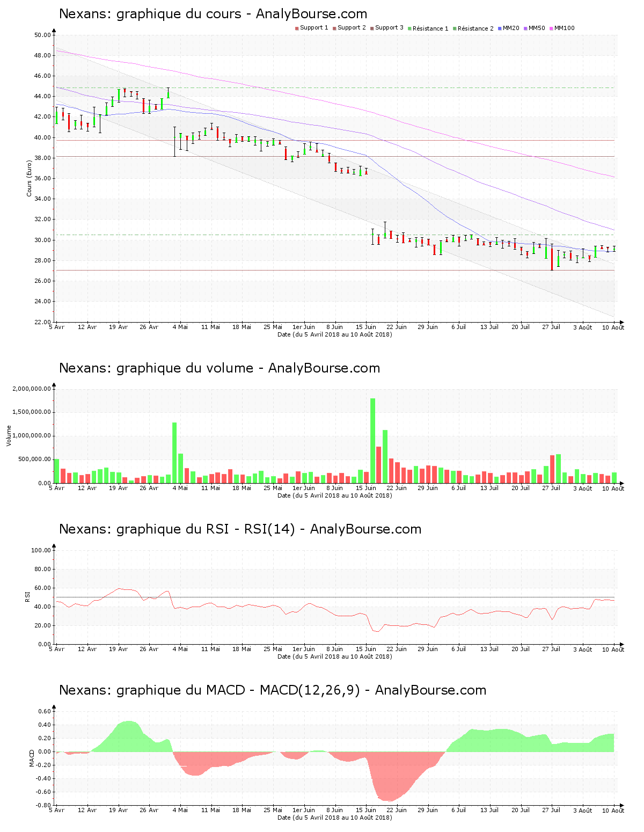The image size is (644, 832).
Task: Click the tallest green volume bar near 15 Juin
Action: [x=372, y=441]
